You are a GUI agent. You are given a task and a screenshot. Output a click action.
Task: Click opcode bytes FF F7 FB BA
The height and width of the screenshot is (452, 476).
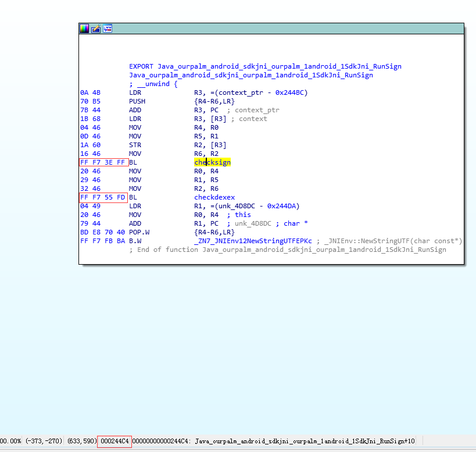point(103,241)
